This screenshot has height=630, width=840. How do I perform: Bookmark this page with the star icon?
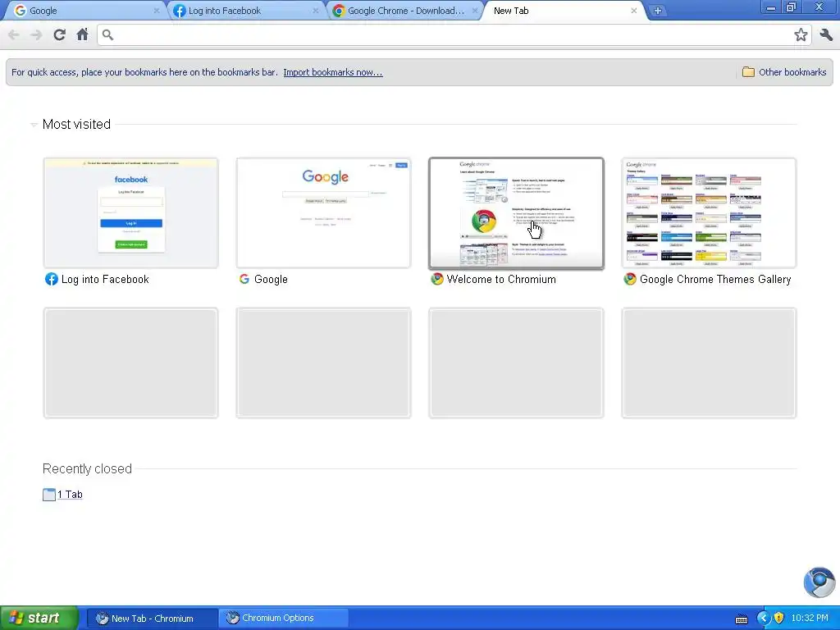pyautogui.click(x=801, y=34)
